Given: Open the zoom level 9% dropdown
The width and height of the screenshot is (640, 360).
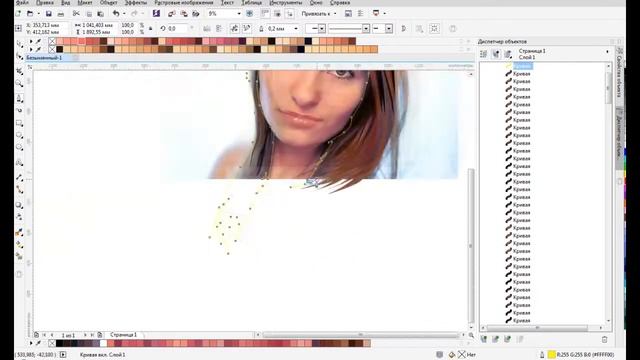Looking at the screenshot, I should coord(239,13).
